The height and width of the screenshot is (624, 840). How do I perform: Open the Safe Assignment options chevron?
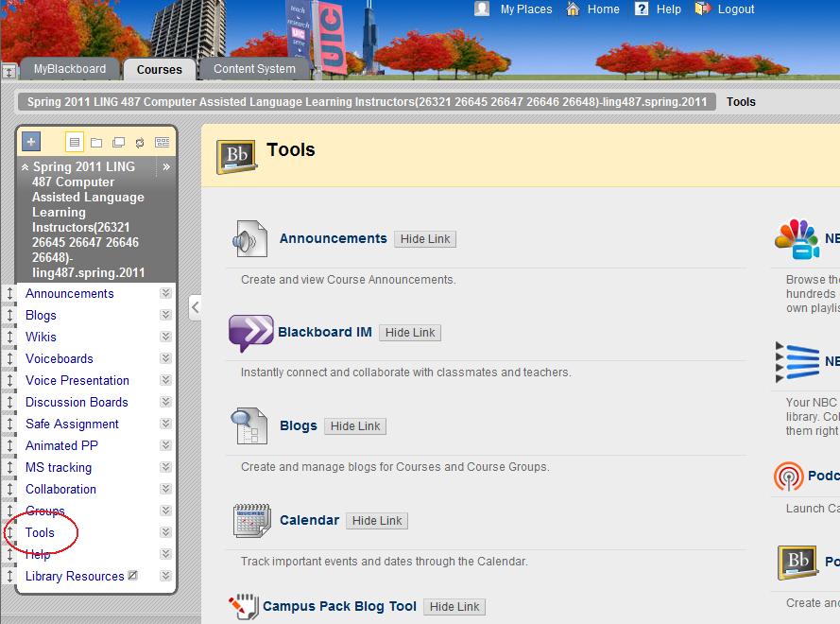coord(165,424)
